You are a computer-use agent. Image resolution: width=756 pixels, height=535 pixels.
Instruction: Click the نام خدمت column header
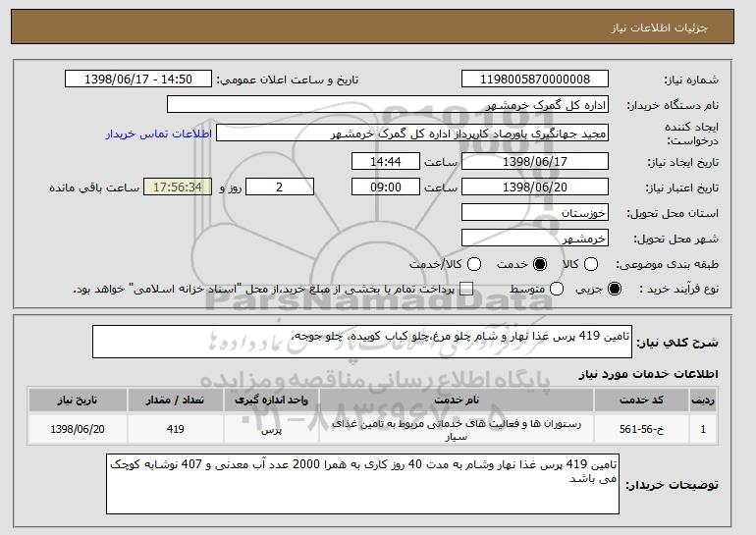click(x=457, y=401)
